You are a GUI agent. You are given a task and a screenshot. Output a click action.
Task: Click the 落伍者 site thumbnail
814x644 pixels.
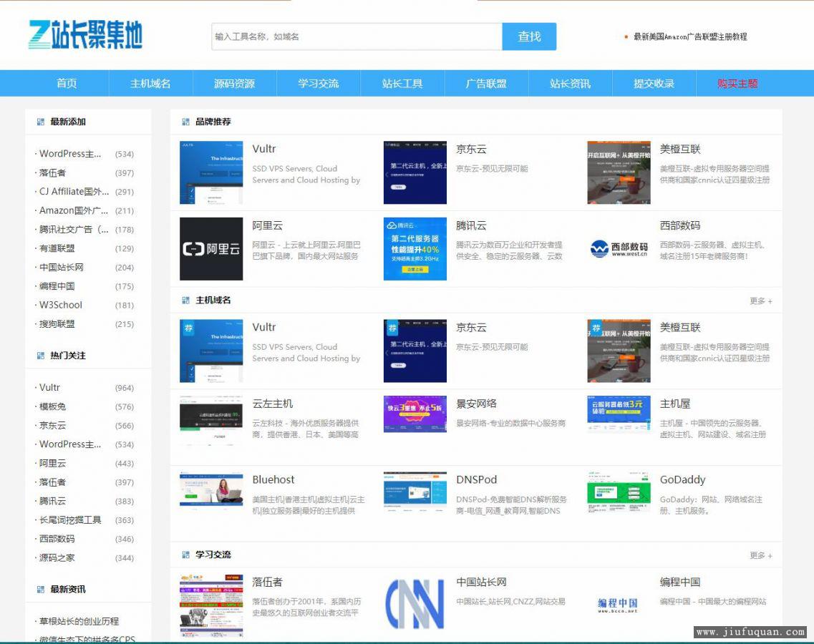[211, 605]
